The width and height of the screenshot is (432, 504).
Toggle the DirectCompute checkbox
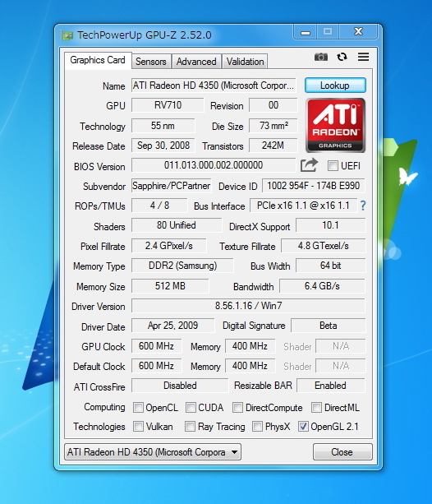tap(237, 408)
